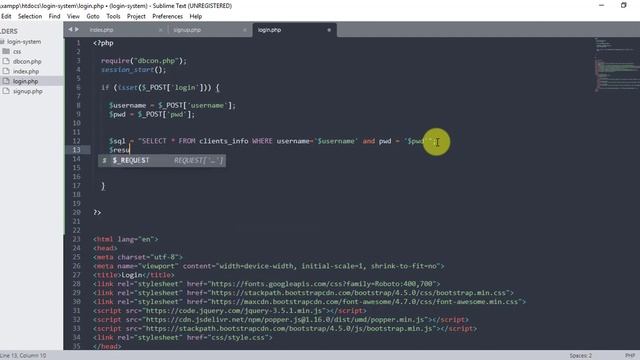Go to next tab with right arrow
The height and width of the screenshot is (360, 640).
[77, 29]
